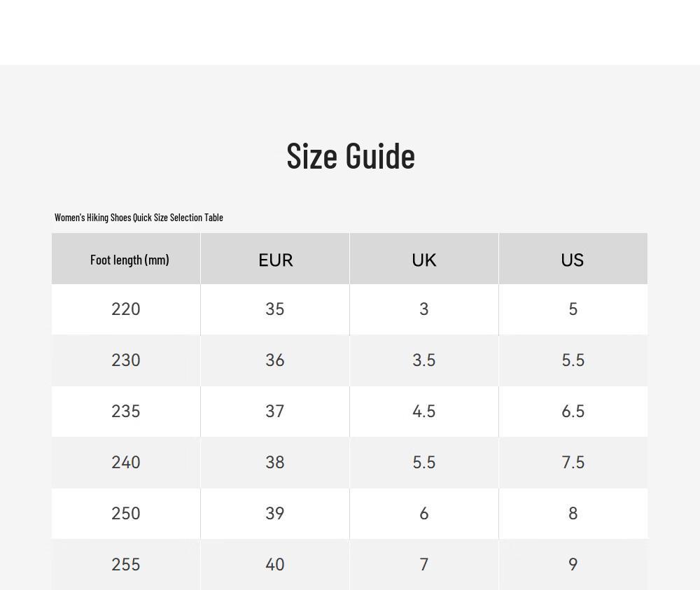
Task: Click the UK column header
Action: point(424,258)
